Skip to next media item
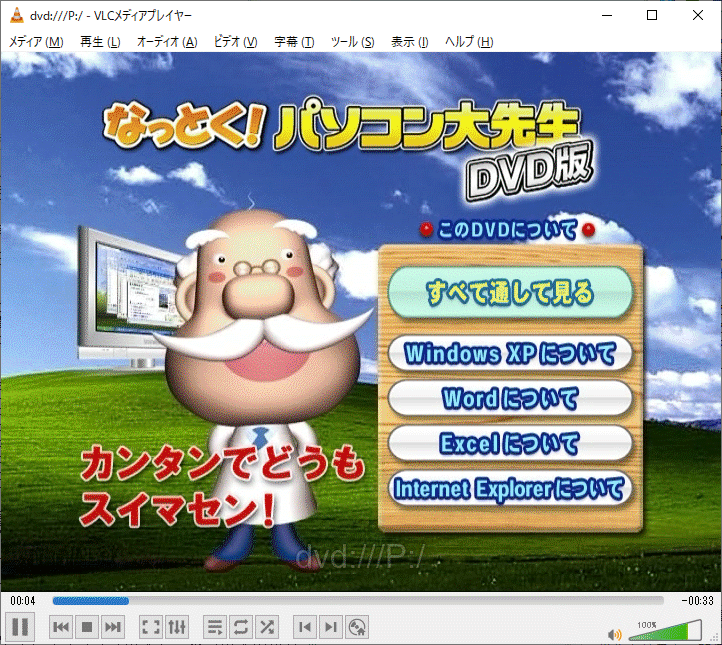Image resolution: width=722 pixels, height=645 pixels. point(113,627)
